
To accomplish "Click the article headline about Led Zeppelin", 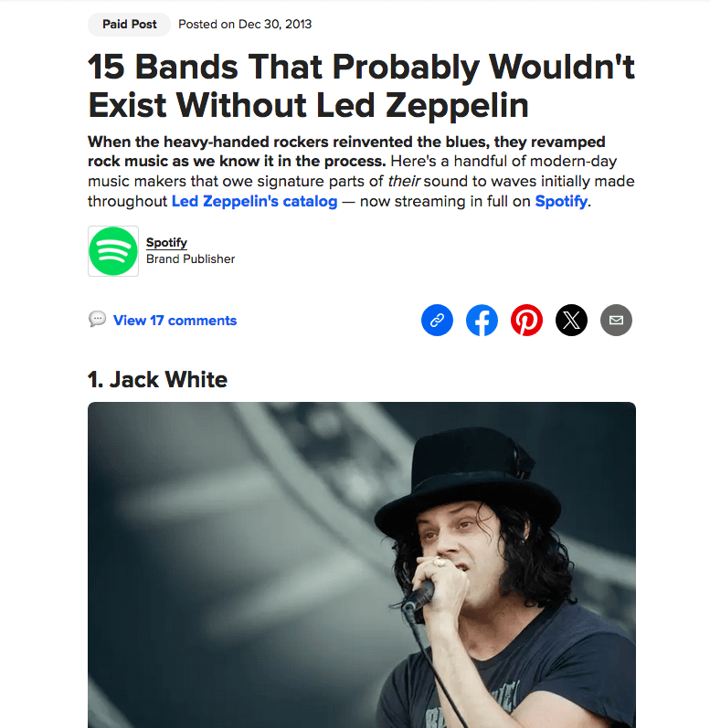I will coord(361,86).
